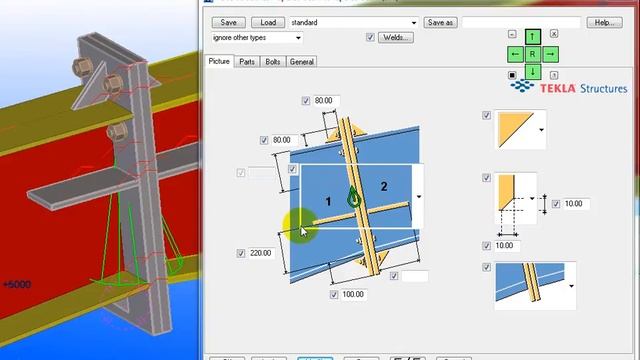Click the Help... button
Viewport: 640px width, 360px height.
click(x=604, y=23)
